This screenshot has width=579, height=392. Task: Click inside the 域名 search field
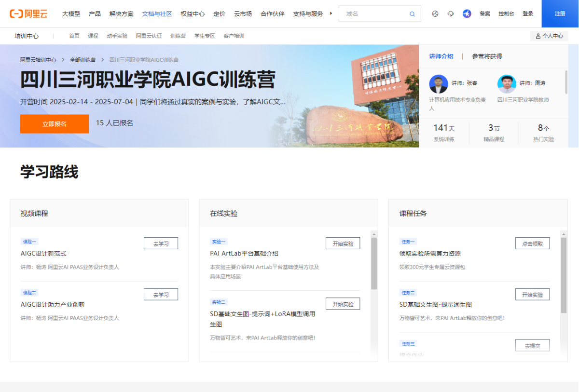point(372,14)
